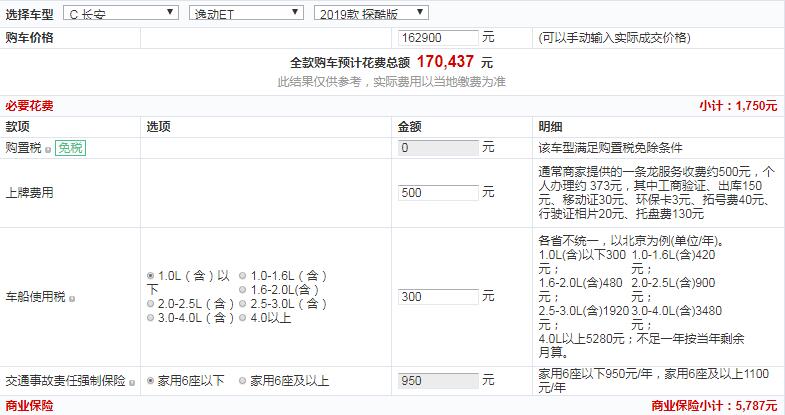Select the 3.0-4.0L（含） radio option
This screenshot has height=415, width=785.
coord(150,318)
